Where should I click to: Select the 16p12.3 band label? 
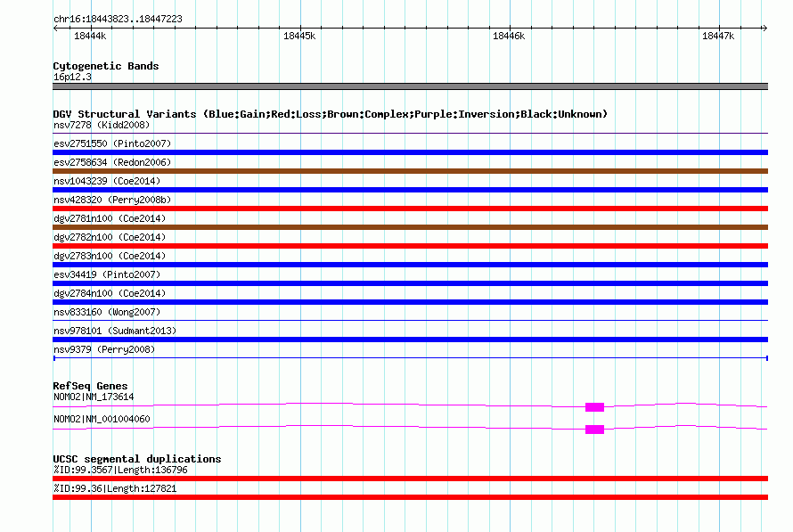tap(72, 77)
